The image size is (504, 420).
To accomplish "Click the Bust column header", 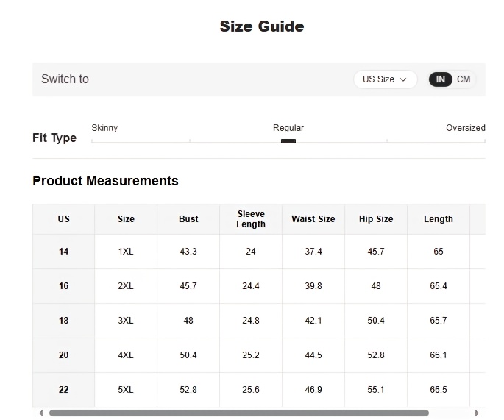I will coord(188,219).
